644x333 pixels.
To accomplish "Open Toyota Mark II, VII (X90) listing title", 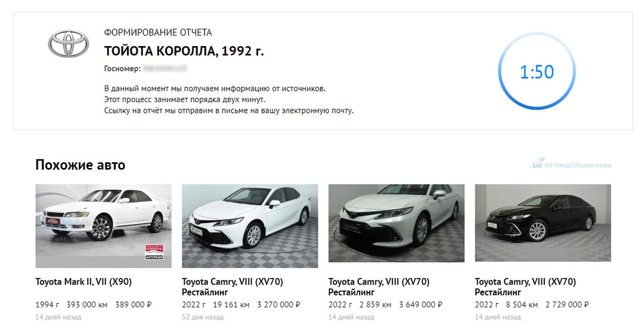I will click(84, 281).
